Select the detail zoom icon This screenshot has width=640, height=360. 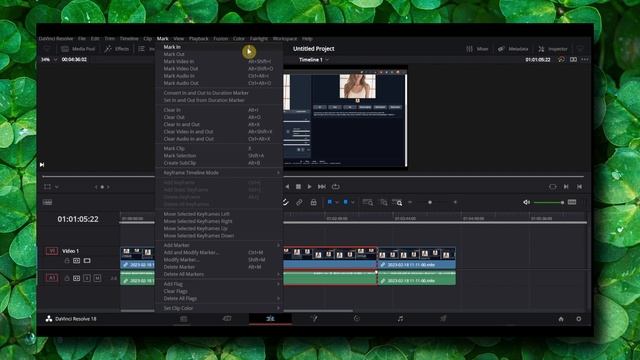(384, 202)
